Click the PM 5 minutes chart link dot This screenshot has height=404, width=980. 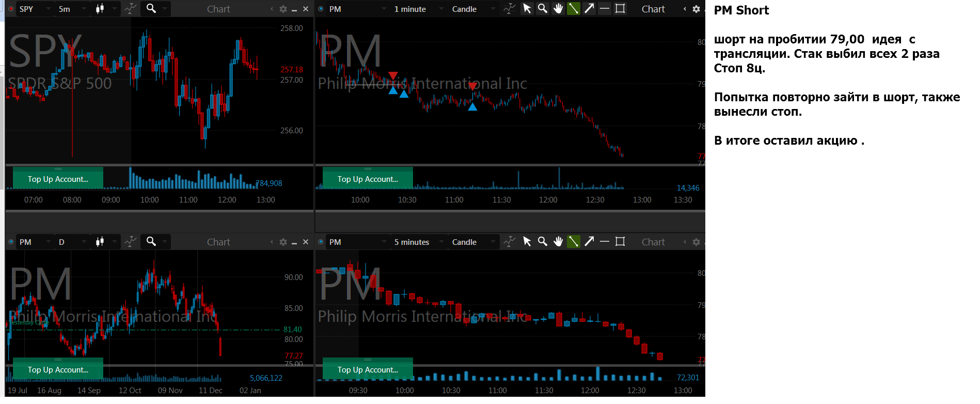[x=321, y=242]
